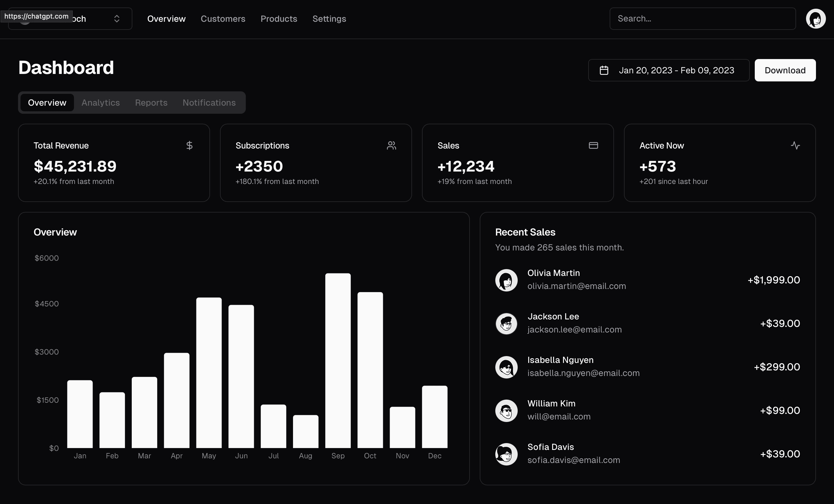Screen dimensions: 834x504
Task: Click the users icon on Subscriptions card
Action: pos(391,145)
